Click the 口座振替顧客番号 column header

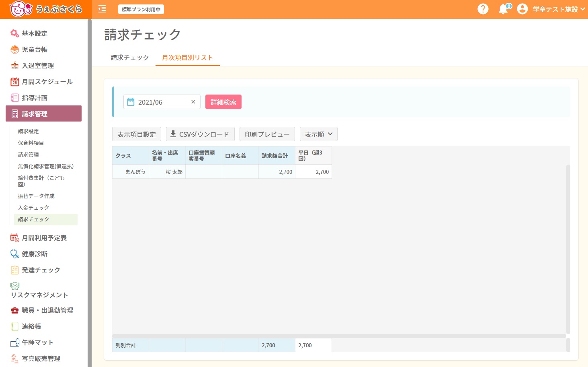(x=204, y=156)
